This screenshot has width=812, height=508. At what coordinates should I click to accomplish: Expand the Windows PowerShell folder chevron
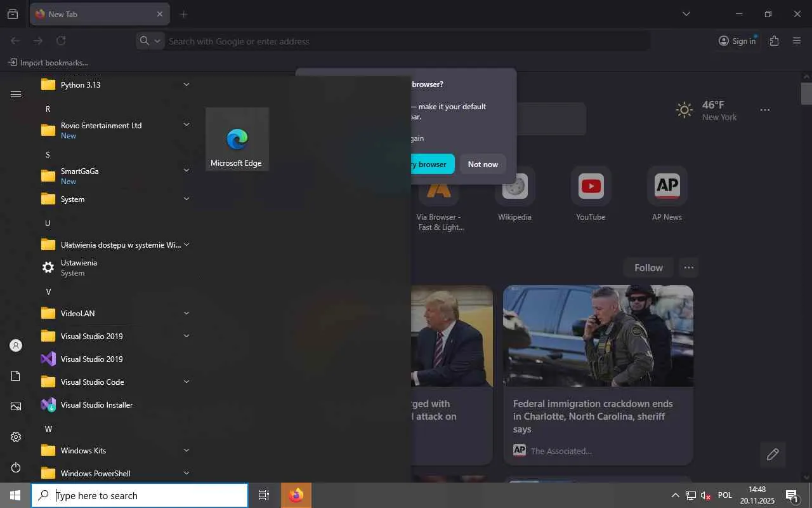click(x=187, y=473)
